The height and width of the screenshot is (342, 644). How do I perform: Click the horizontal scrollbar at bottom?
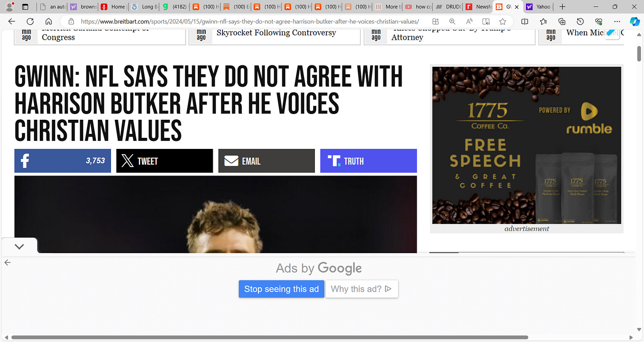tap(269, 338)
